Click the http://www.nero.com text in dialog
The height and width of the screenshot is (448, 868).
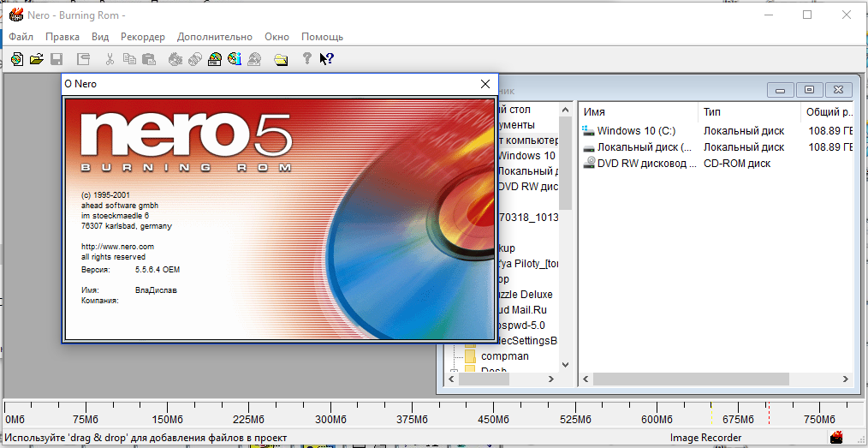coord(117,247)
